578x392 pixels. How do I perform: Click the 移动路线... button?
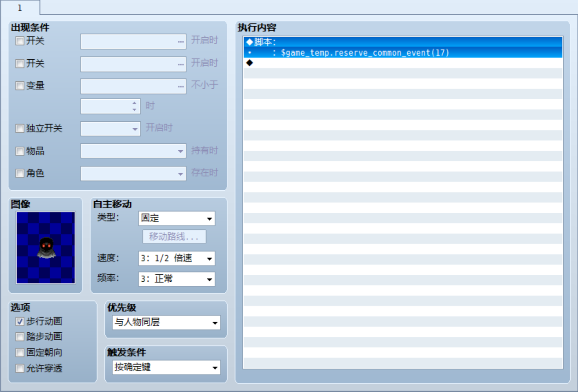(x=174, y=237)
